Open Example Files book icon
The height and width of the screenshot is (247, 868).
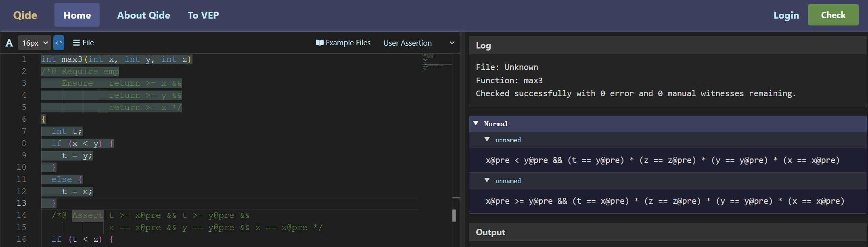320,43
